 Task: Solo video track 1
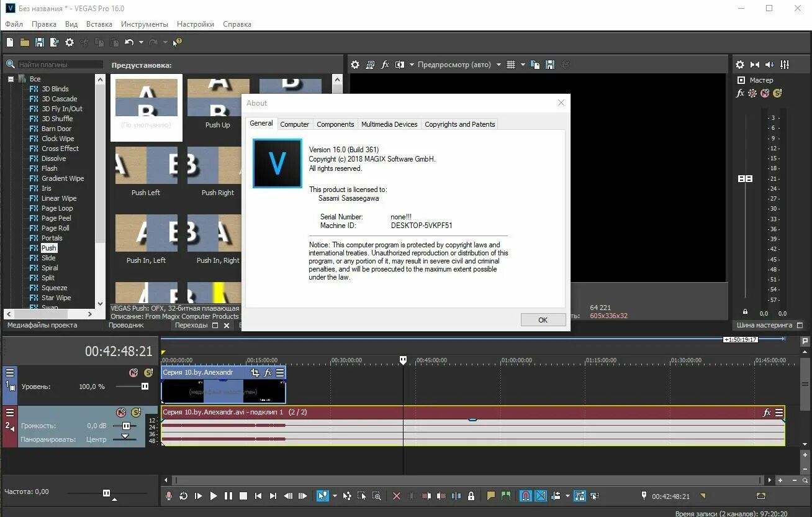(148, 373)
